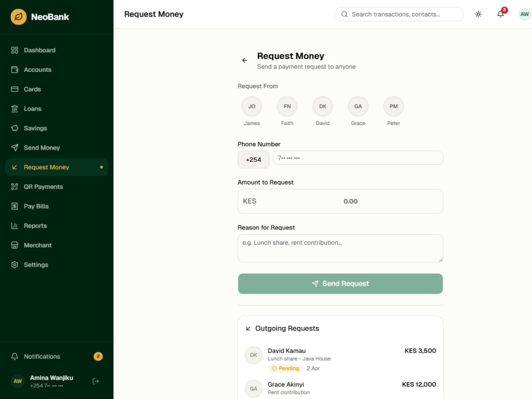
Task: Click the GA avatar in Outgoing Requests
Action: coord(253,389)
